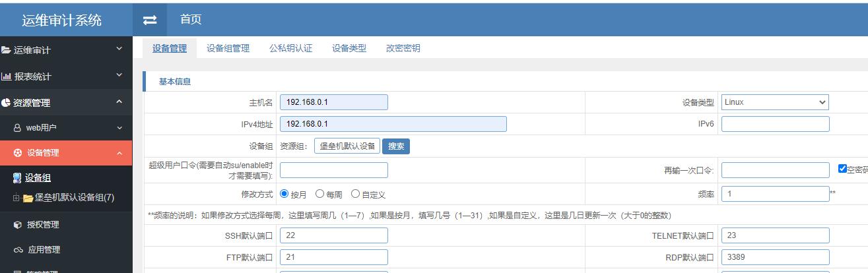Screen dimensions: 868x273
Task: Expand the web用户 submenu chevron
Action: point(119,127)
